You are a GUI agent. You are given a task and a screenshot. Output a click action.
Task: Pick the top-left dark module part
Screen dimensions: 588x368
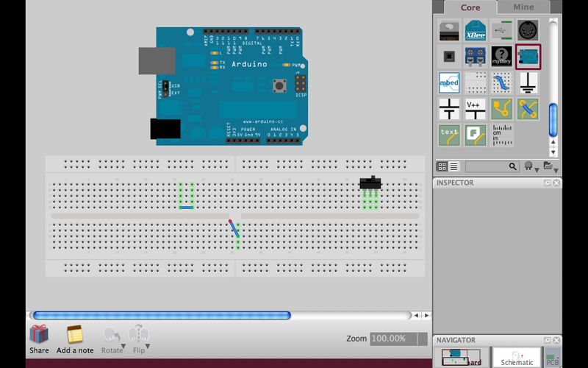(x=449, y=30)
